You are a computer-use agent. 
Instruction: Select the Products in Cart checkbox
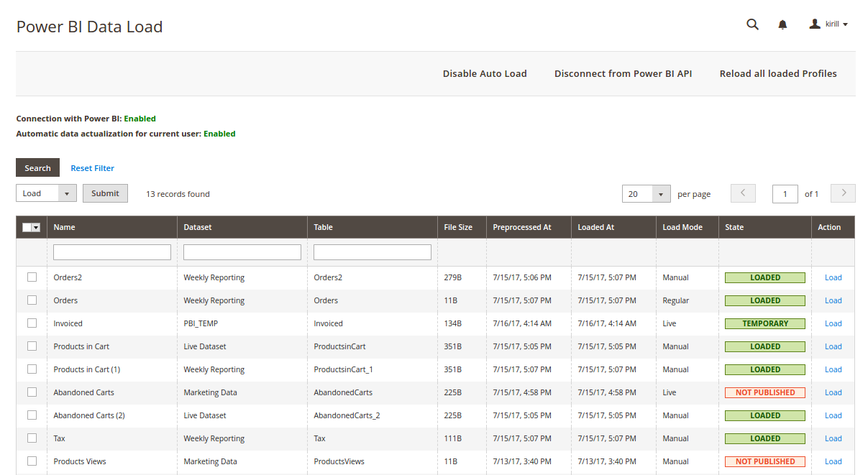click(x=32, y=346)
